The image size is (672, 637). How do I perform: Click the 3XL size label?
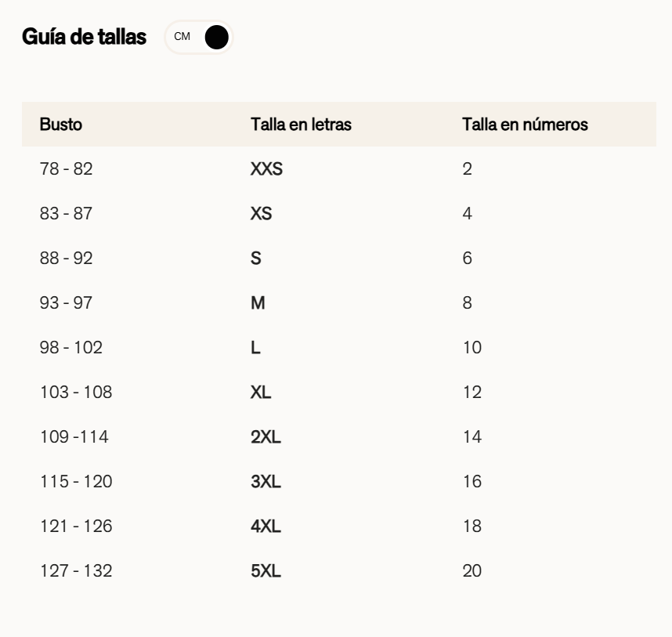pos(266,482)
